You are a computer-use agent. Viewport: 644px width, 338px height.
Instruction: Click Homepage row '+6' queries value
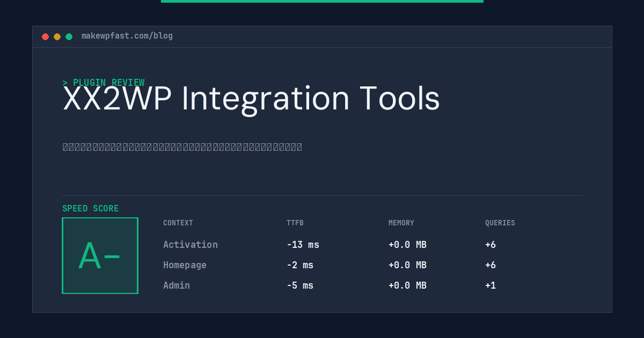[x=491, y=265]
